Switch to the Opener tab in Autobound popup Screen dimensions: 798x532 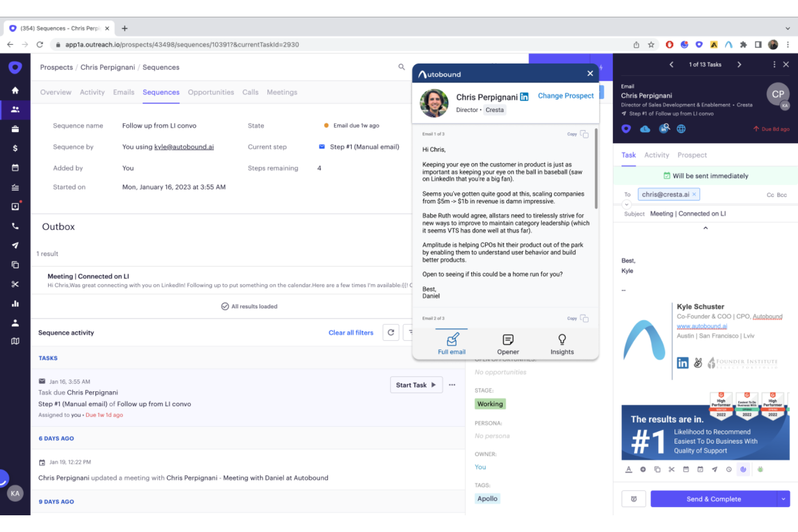[507, 345]
